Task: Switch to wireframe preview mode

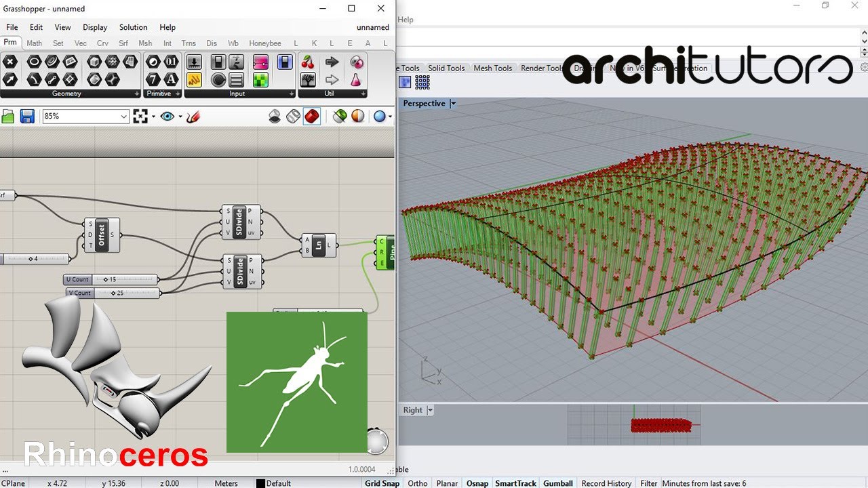Action: coord(293,117)
